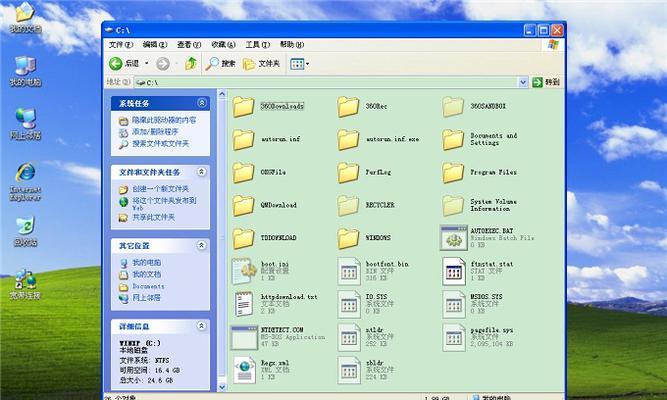The height and width of the screenshot is (400, 667).
Task: Select the autorun.inf.exe folder icon
Action: click(x=348, y=140)
